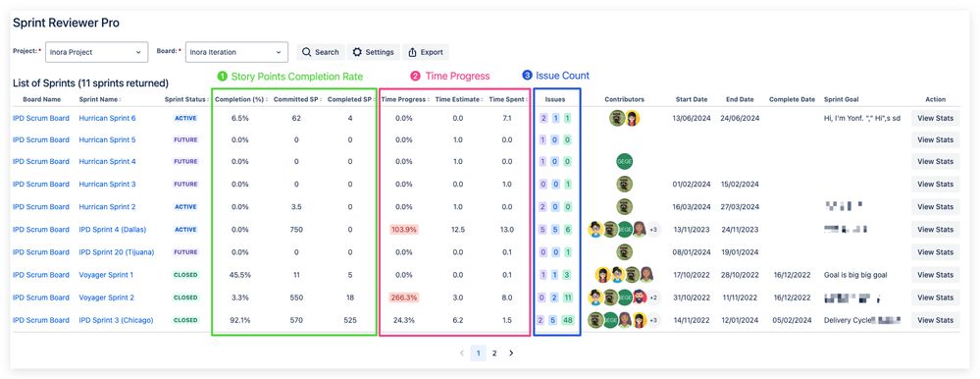Click the 92.1% completion value
The width and height of the screenshot is (980, 379).
pos(240,320)
